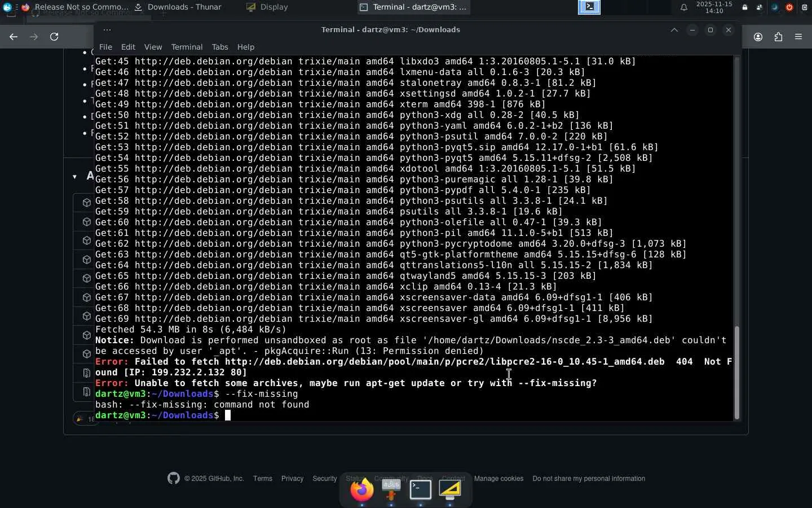Click the applications menu icon at top-left panel corner
Viewport: 812px width, 508px height.
pos(7,7)
